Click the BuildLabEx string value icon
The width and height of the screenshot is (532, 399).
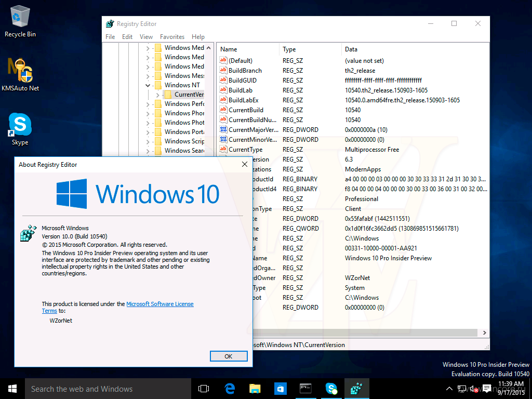(x=223, y=100)
